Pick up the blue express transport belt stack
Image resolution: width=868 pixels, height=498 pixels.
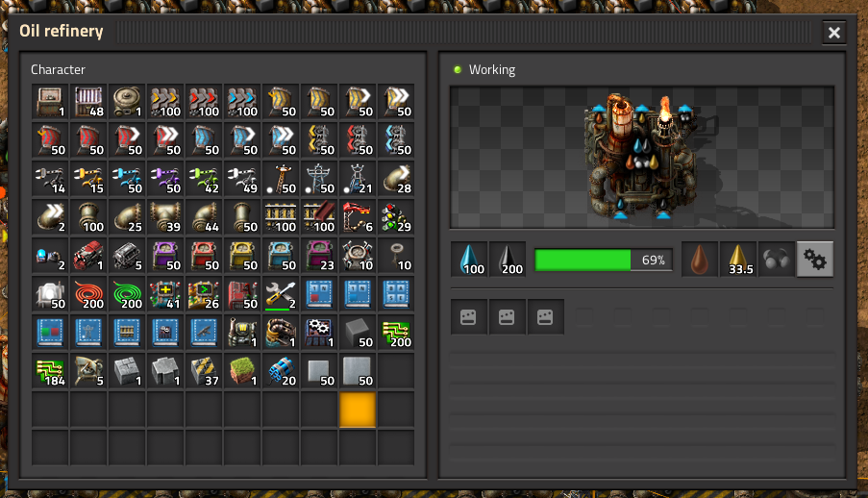[x=242, y=102]
